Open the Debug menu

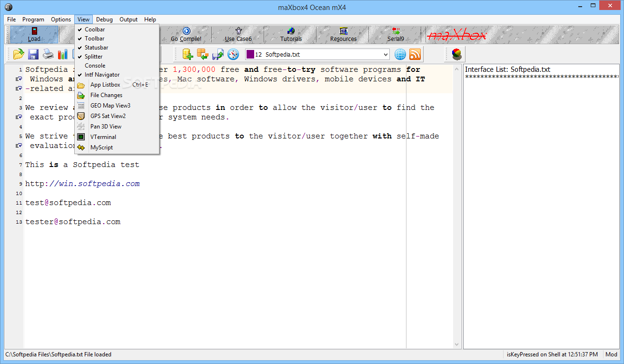[104, 20]
